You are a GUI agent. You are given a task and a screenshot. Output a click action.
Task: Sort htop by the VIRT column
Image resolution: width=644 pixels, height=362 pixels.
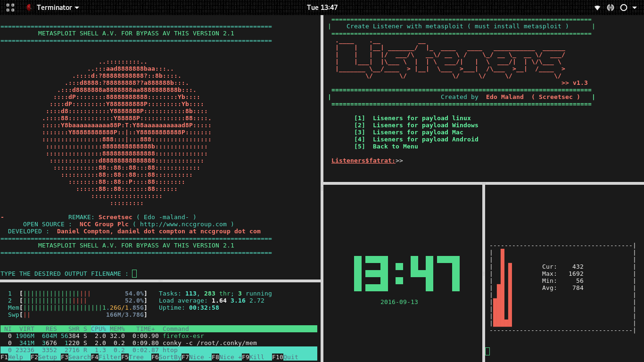point(27,329)
